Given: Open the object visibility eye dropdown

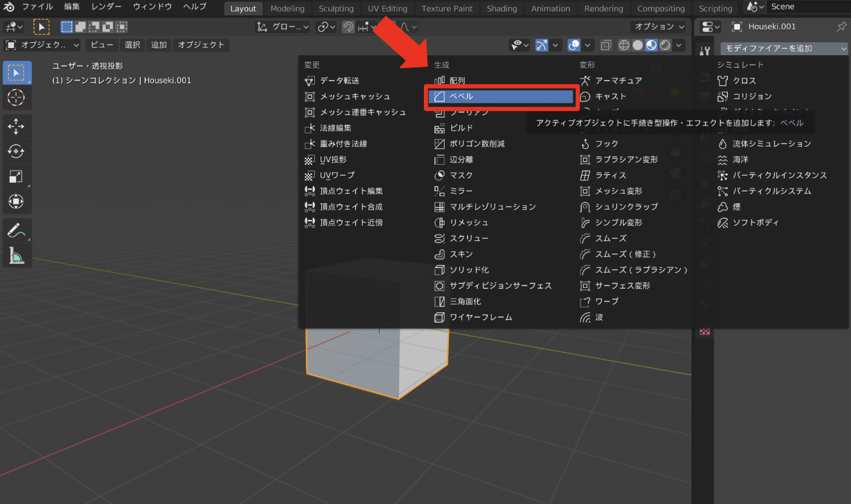Looking at the screenshot, I should (x=520, y=45).
